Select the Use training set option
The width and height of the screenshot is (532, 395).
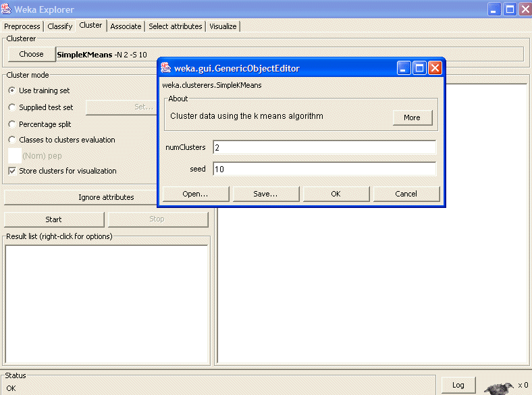(x=12, y=90)
